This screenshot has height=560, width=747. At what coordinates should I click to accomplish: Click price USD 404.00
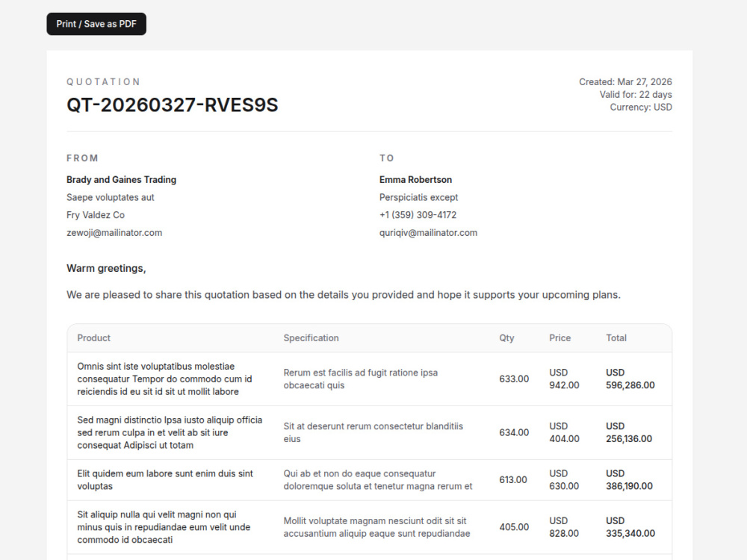[x=564, y=432]
